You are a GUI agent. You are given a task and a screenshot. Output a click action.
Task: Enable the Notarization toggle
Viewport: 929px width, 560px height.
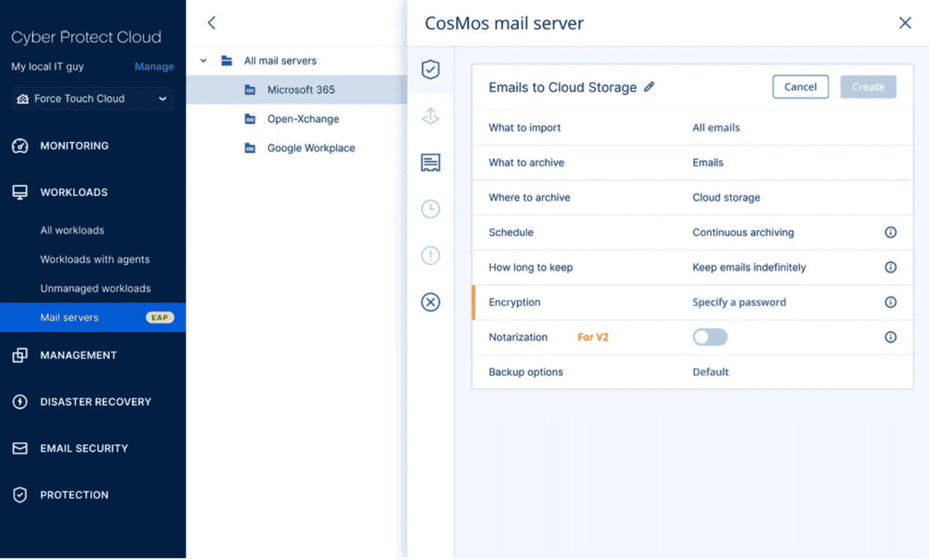[710, 337]
